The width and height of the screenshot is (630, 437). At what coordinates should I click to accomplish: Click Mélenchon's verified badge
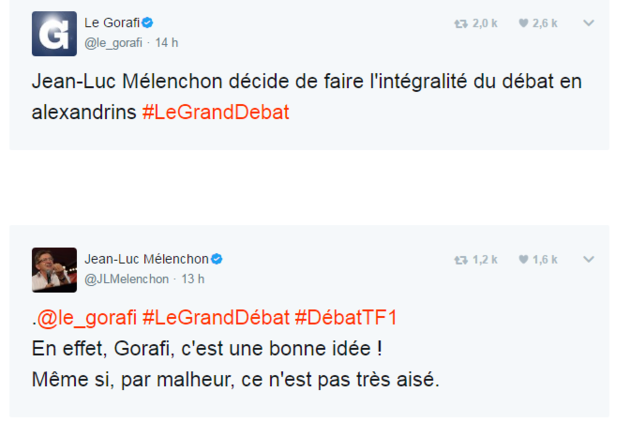pos(217,259)
